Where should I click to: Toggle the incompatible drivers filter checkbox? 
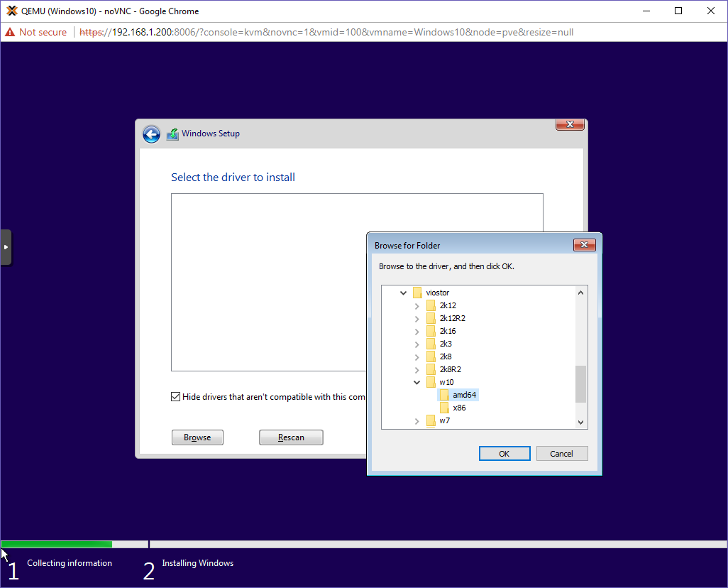(175, 396)
